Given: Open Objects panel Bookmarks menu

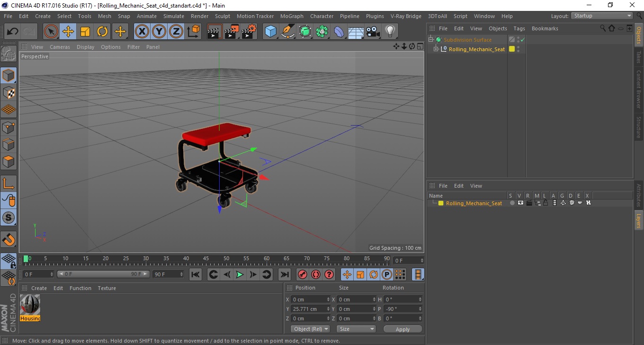Looking at the screenshot, I should 545,28.
